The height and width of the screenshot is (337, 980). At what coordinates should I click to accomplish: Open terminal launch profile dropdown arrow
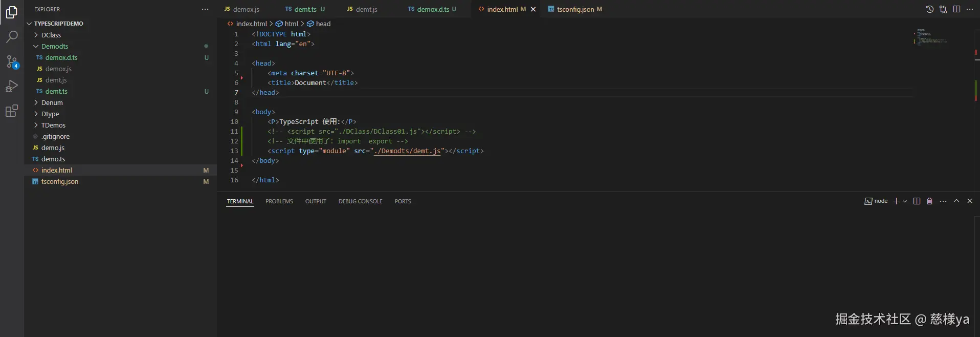coord(905,201)
